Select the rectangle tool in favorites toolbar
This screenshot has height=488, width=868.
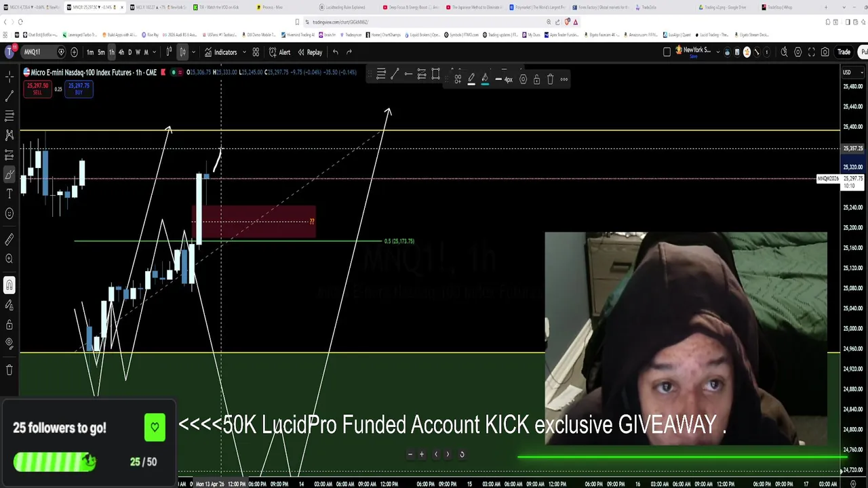pos(435,75)
